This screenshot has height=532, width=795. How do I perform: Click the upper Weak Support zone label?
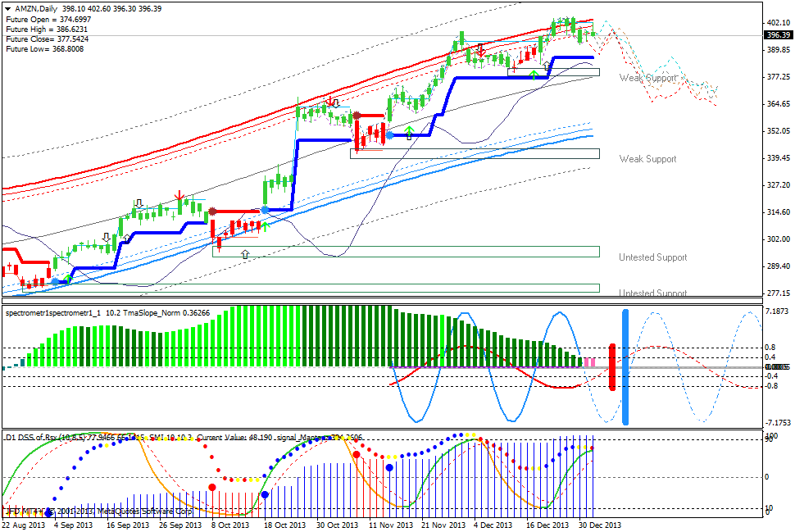(647, 78)
